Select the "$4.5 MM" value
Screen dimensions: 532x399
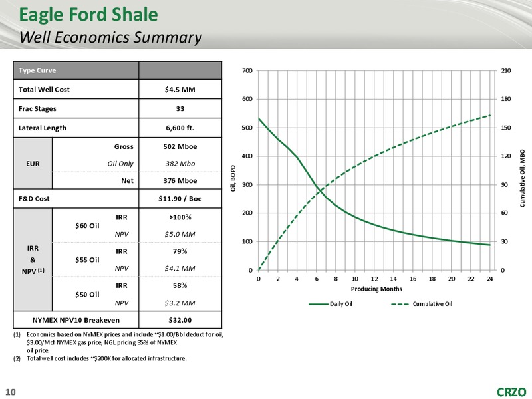click(180, 90)
